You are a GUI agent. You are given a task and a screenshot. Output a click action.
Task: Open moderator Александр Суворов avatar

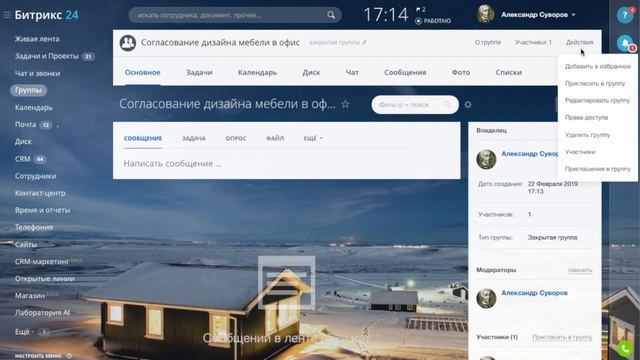point(486,298)
